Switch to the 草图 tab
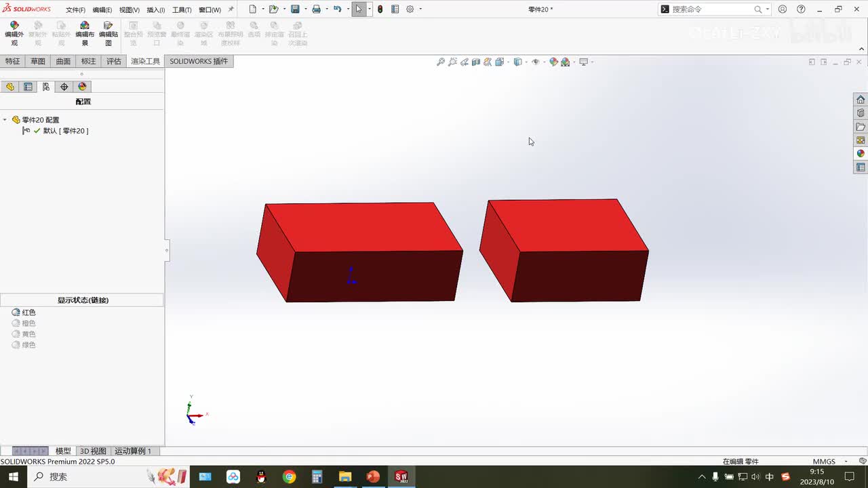868x488 pixels. pyautogui.click(x=38, y=61)
